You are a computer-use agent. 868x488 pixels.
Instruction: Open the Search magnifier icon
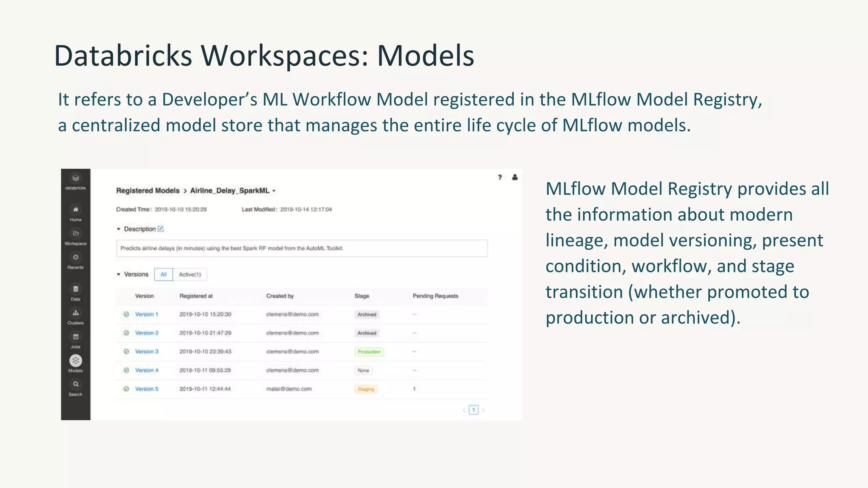75,385
